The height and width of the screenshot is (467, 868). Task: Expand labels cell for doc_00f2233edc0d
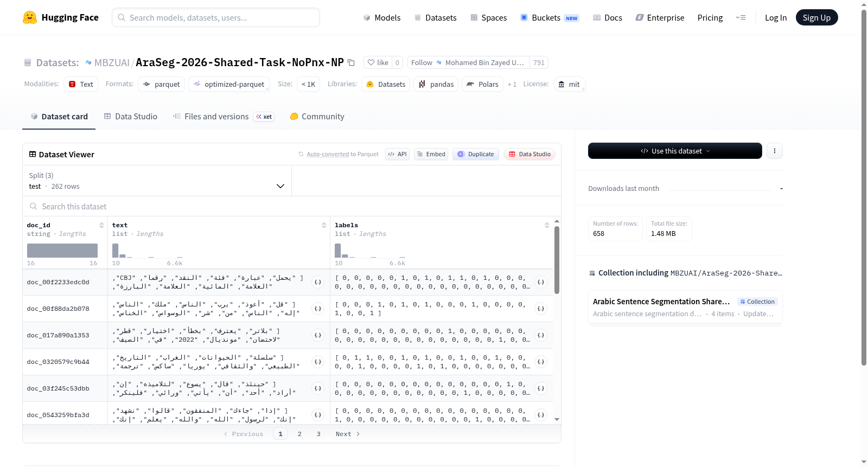[541, 282]
